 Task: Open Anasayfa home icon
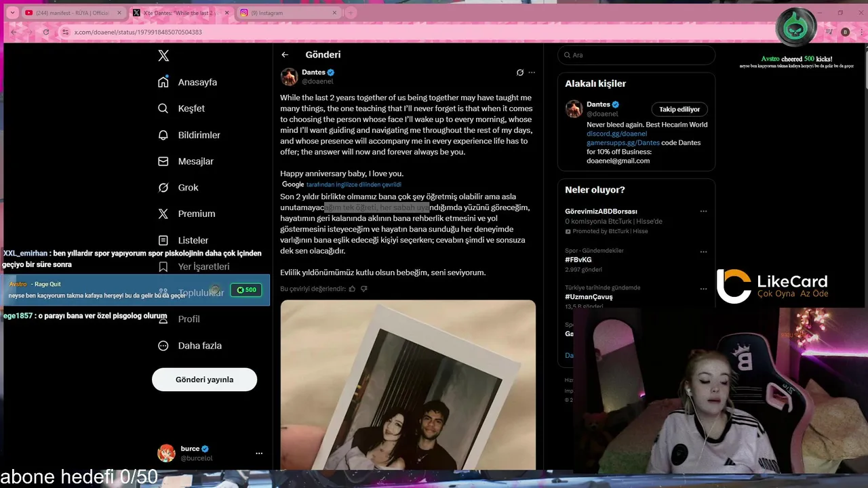point(163,82)
